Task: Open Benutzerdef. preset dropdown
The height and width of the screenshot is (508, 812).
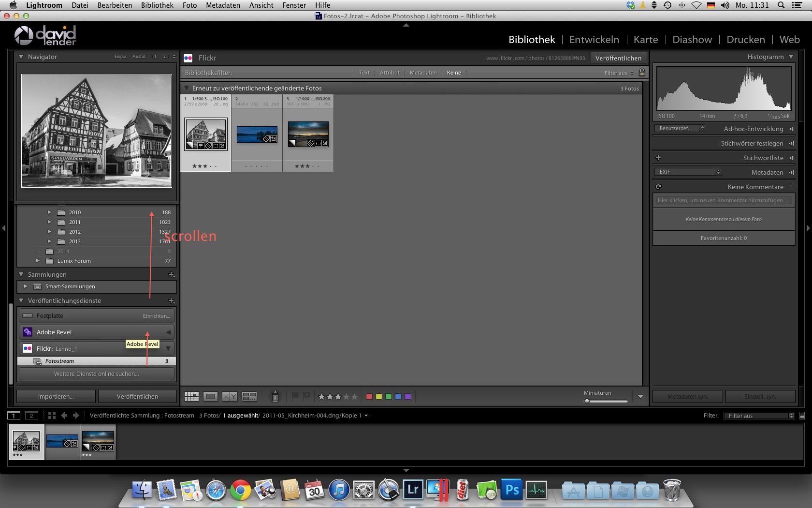Action: pyautogui.click(x=680, y=128)
